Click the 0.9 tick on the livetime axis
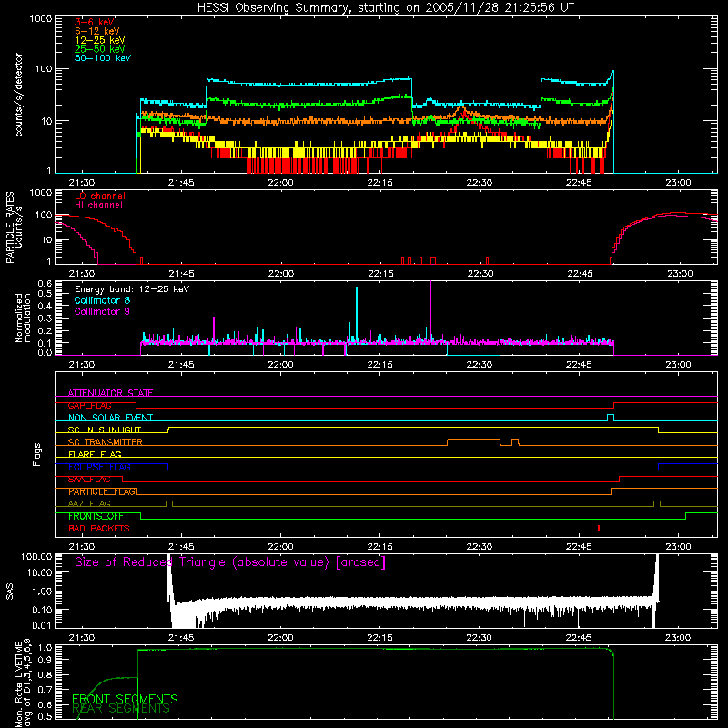The height and width of the screenshot is (728, 728). click(x=45, y=659)
